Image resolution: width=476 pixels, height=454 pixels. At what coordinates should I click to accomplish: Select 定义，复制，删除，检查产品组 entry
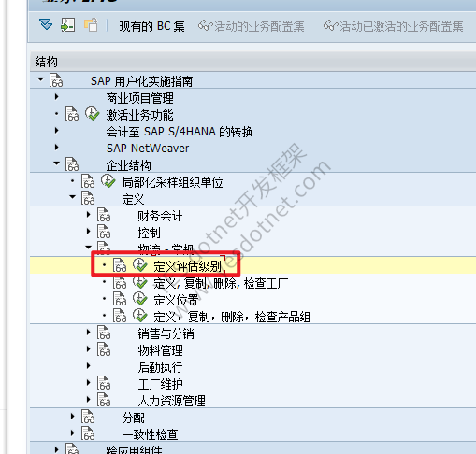[232, 317]
